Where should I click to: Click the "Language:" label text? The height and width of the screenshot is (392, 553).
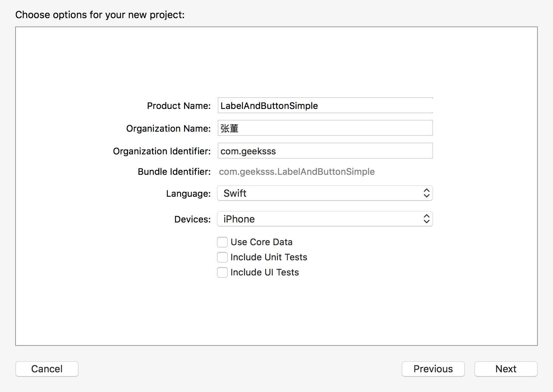coord(188,194)
